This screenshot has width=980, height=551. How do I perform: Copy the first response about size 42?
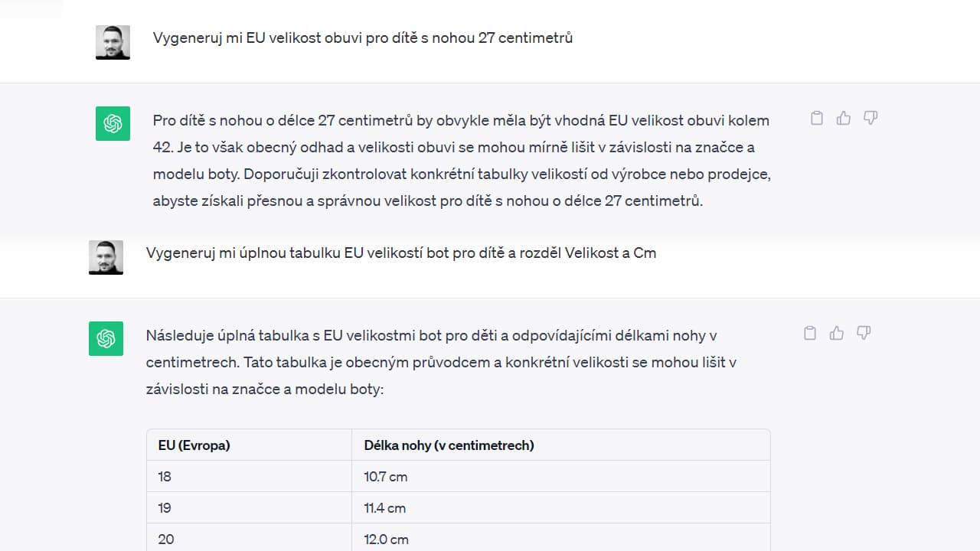click(x=817, y=118)
